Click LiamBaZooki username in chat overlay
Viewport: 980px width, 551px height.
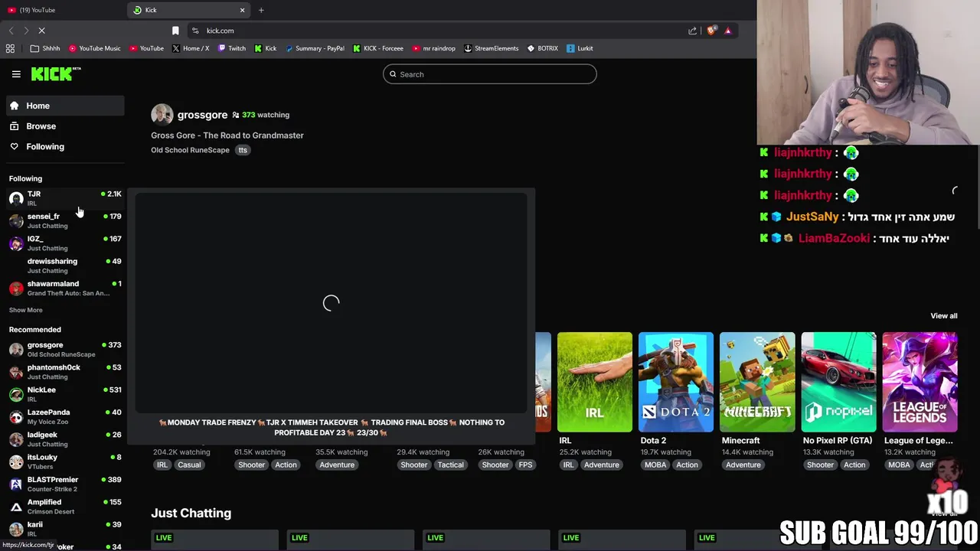click(x=834, y=239)
